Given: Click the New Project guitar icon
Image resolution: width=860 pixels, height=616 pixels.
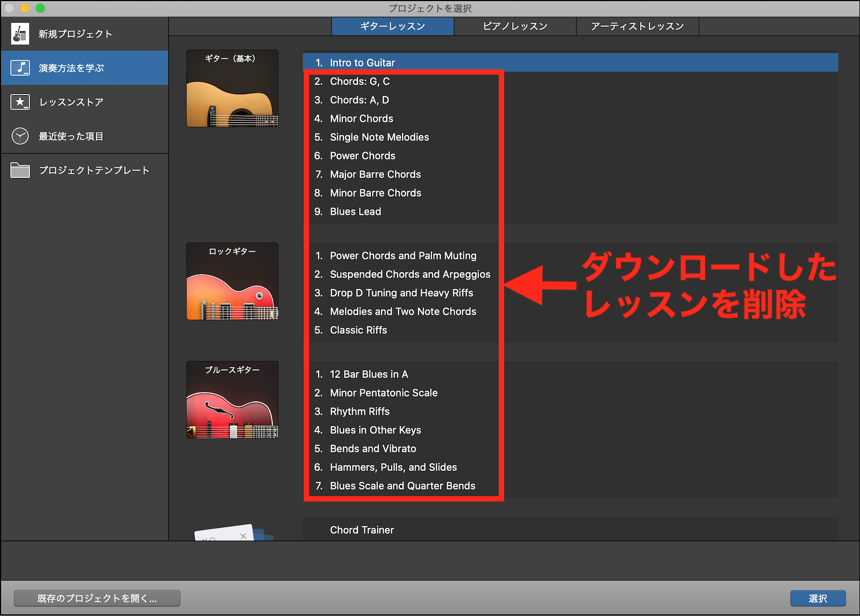Looking at the screenshot, I should pyautogui.click(x=20, y=34).
